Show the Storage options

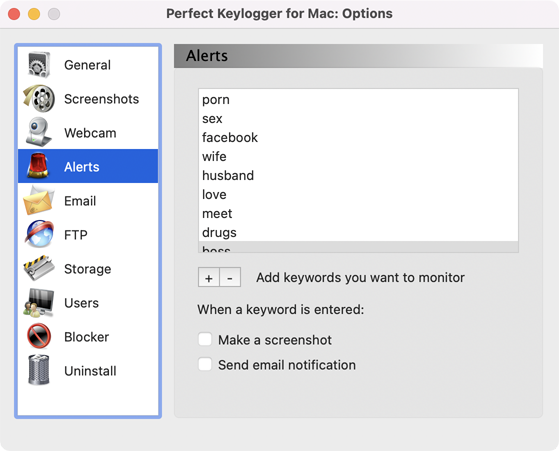pyautogui.click(x=88, y=269)
